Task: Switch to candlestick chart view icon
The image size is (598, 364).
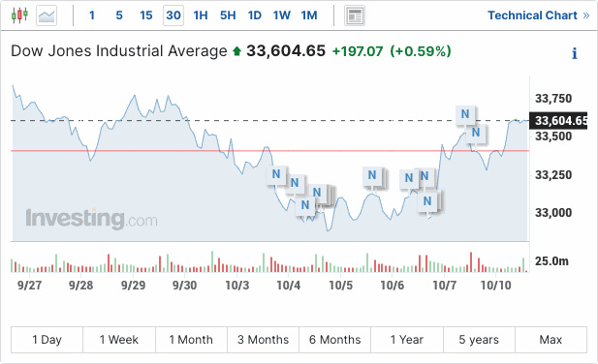Action: coord(19,15)
